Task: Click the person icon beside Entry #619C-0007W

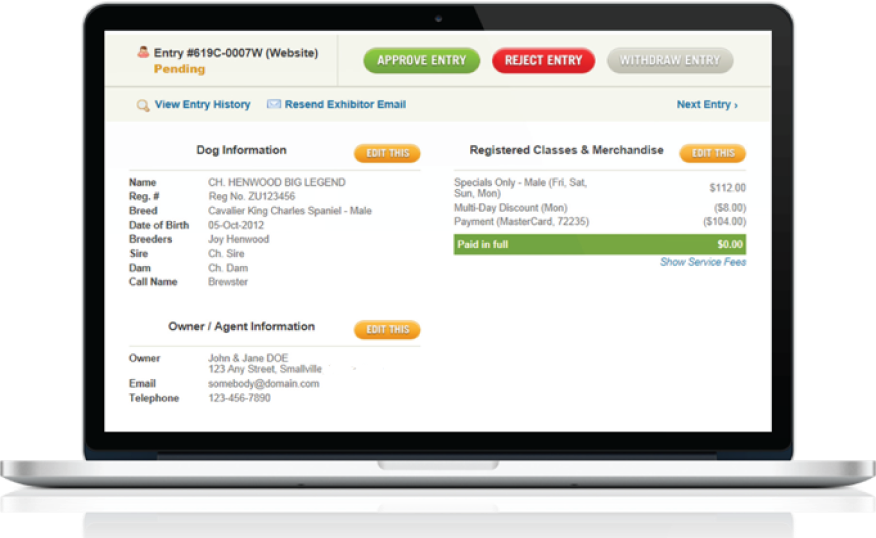Action: tap(143, 53)
